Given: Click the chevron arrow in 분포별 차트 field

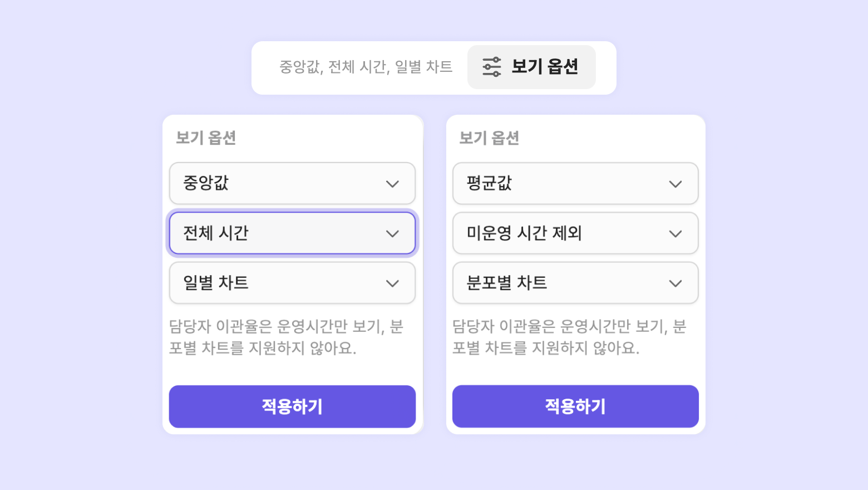Looking at the screenshot, I should point(675,283).
